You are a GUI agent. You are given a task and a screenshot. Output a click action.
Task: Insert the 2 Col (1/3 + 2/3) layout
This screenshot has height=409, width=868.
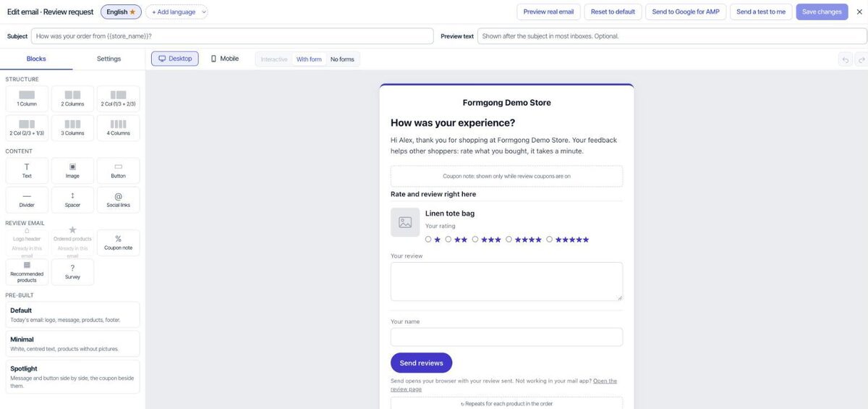pos(118,98)
